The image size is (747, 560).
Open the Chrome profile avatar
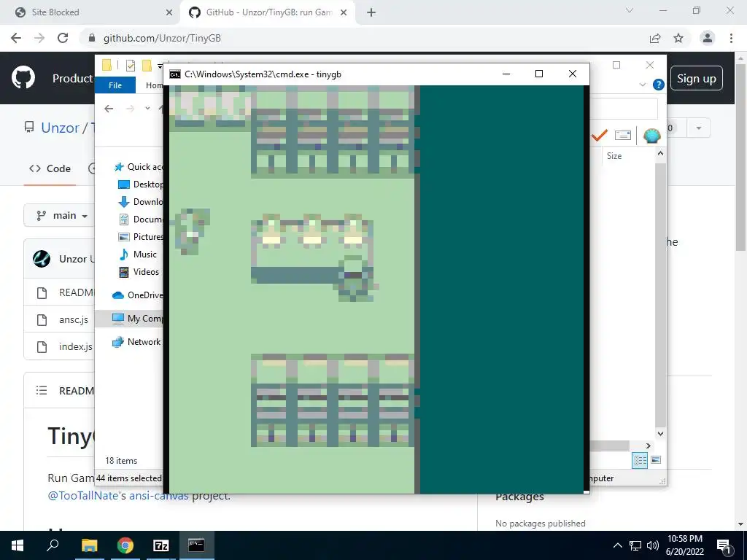tap(708, 38)
